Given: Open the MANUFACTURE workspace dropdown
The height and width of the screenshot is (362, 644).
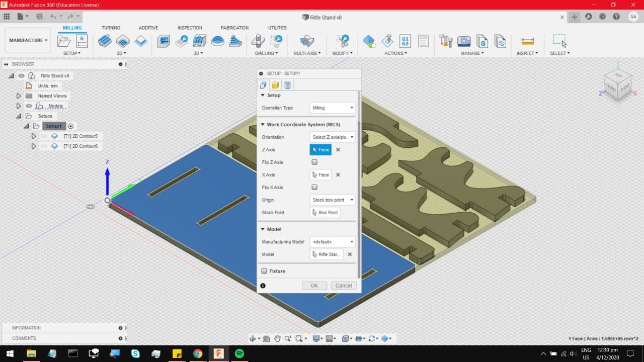Looking at the screenshot, I should 28,40.
